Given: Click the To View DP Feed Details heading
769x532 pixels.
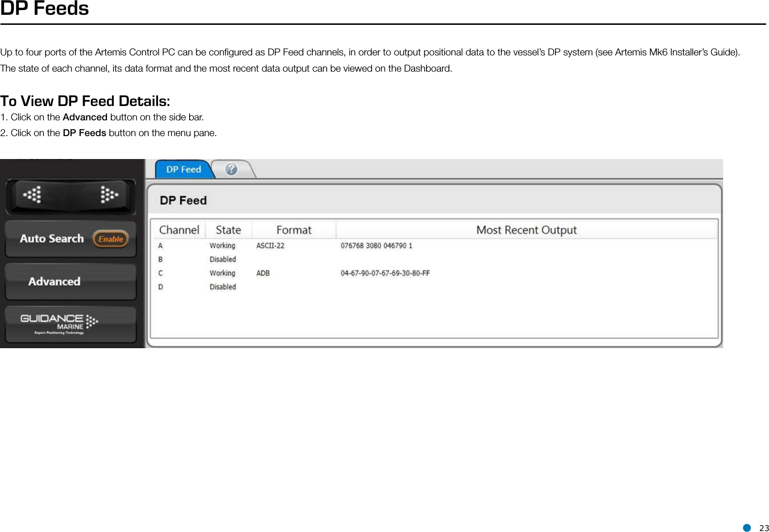Looking at the screenshot, I should click(x=85, y=101).
